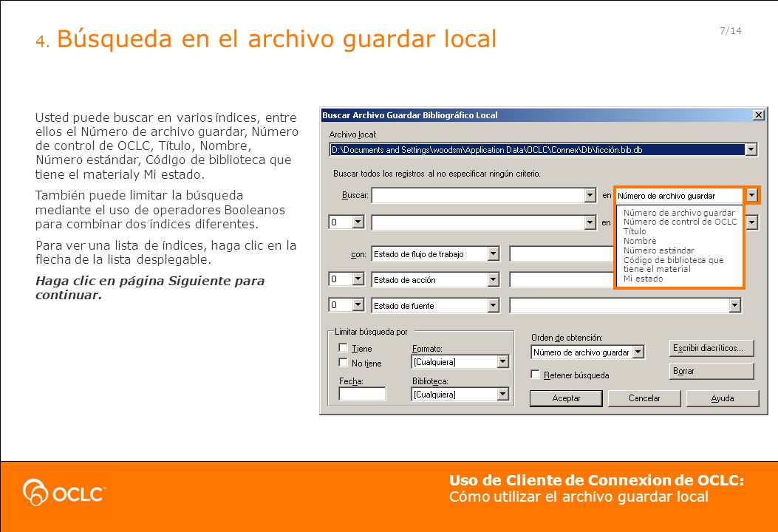Choose 'Número estándar' in the index list
Image resolution: width=778 pixels, height=532 pixels.
coord(658,250)
